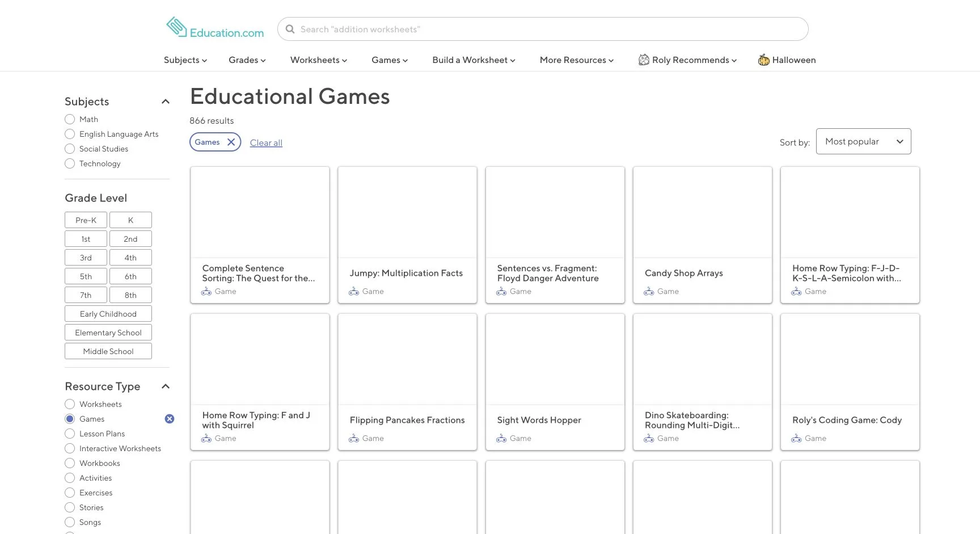Click game icon under Candy Shop Arrays

pyautogui.click(x=649, y=291)
